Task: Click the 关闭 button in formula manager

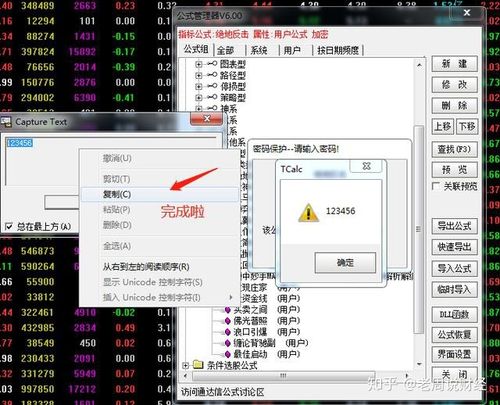Action: (454, 374)
